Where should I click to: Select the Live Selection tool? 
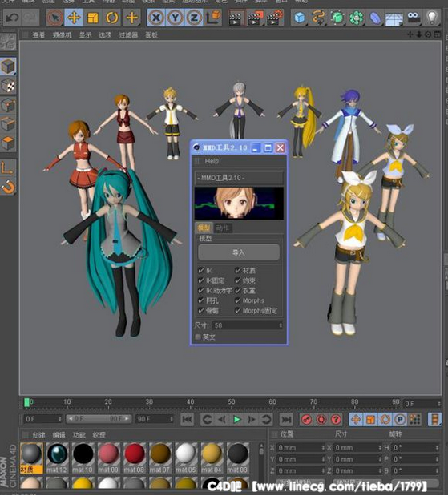coord(54,17)
